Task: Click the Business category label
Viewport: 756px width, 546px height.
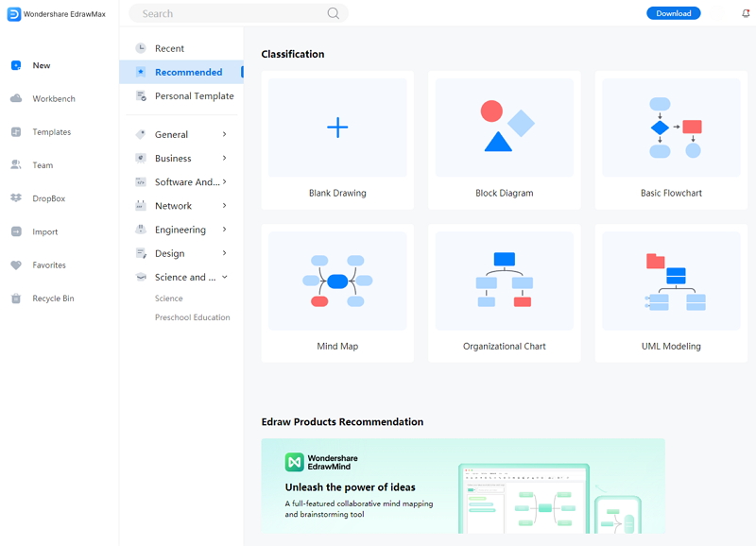Action: (173, 158)
